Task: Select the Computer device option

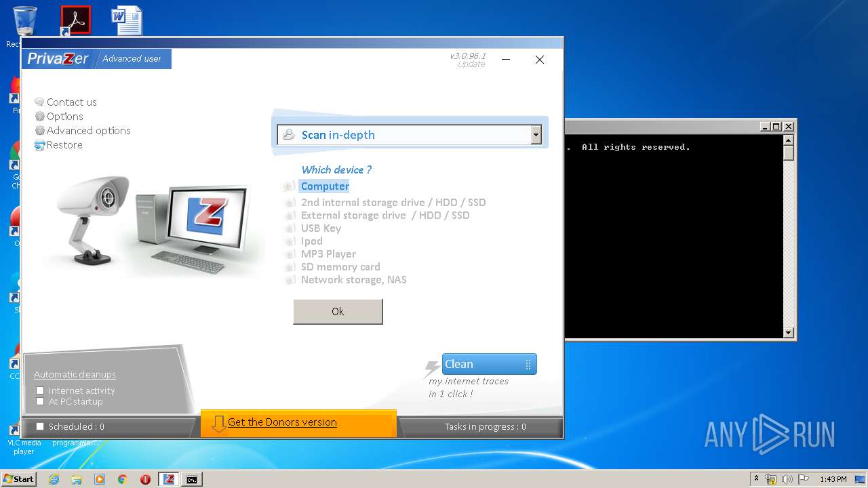Action: click(x=325, y=186)
